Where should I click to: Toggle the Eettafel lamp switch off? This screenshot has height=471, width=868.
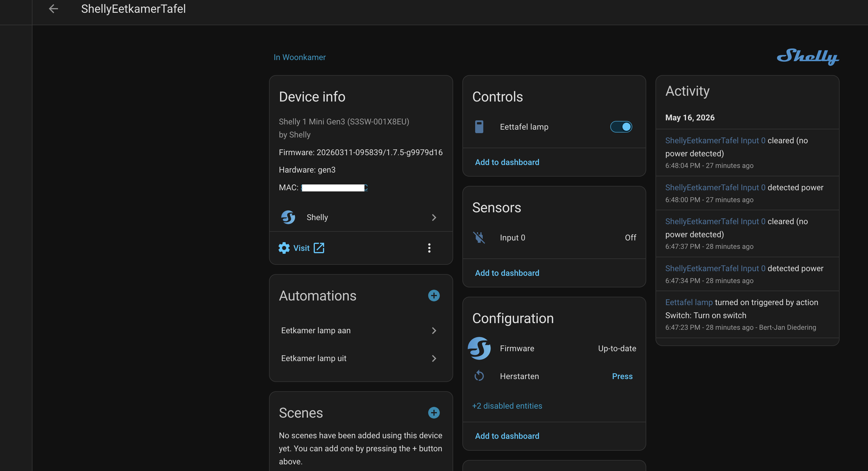pos(621,127)
